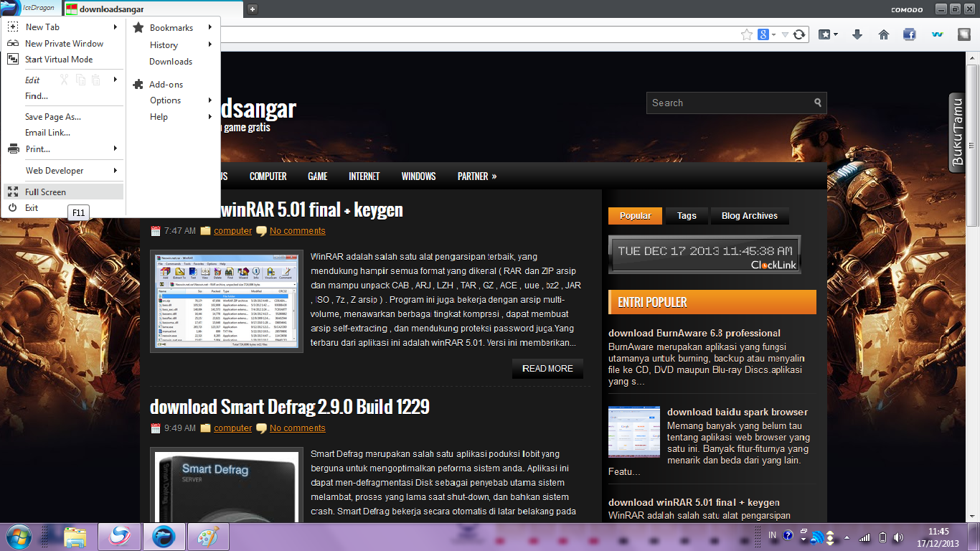Open Smart Defrag 2.9.0 post title
This screenshot has height=551, width=980.
(290, 407)
